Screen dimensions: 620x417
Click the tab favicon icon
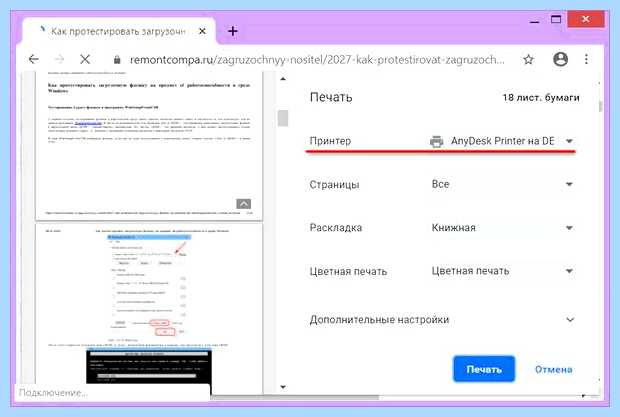point(43,29)
